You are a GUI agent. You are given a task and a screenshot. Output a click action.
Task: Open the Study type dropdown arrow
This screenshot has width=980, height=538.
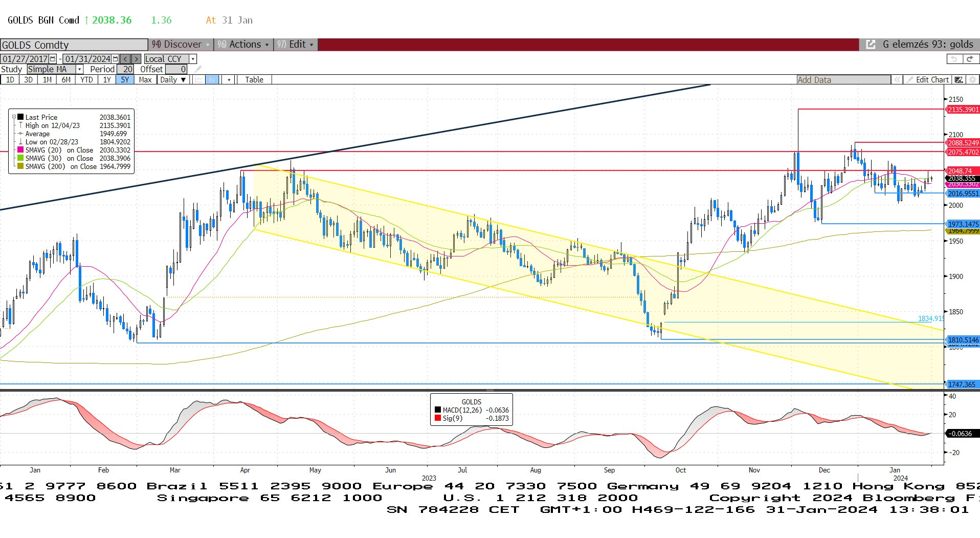pyautogui.click(x=80, y=69)
